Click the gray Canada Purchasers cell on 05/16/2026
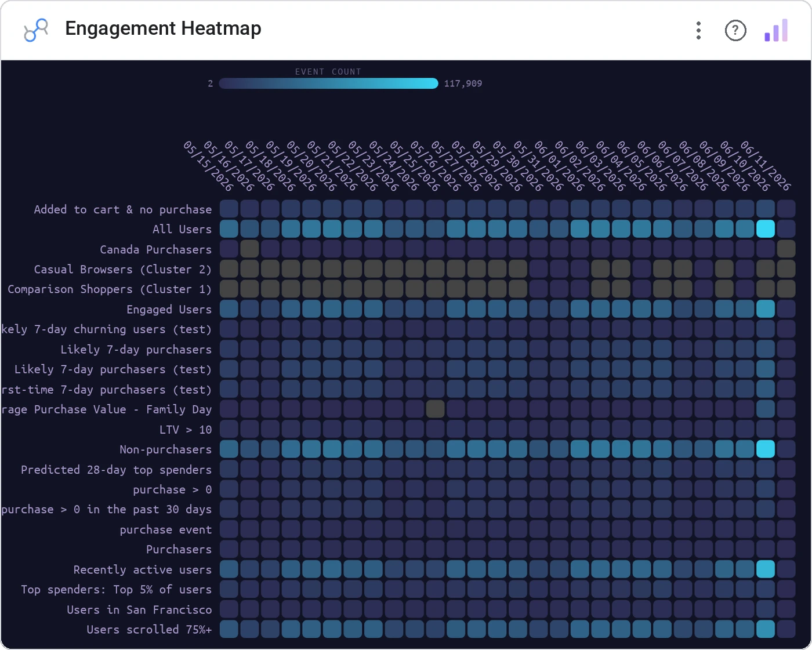The image size is (812, 650). [x=249, y=249]
